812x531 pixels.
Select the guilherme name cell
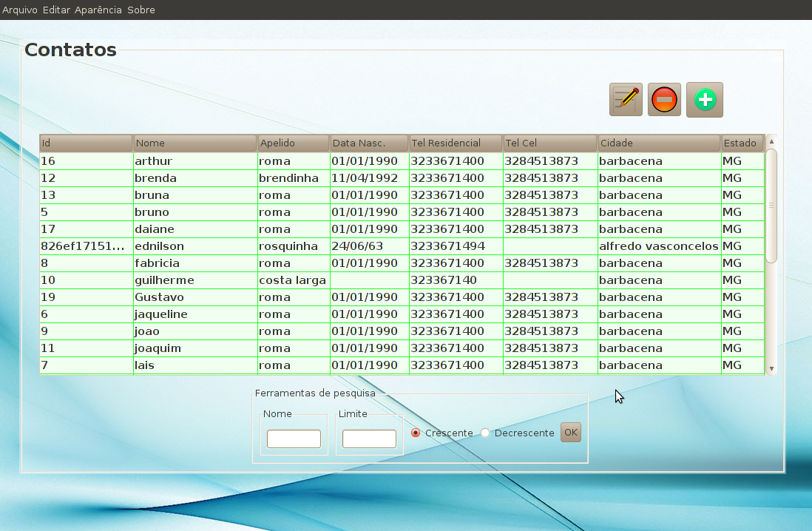[x=195, y=280]
